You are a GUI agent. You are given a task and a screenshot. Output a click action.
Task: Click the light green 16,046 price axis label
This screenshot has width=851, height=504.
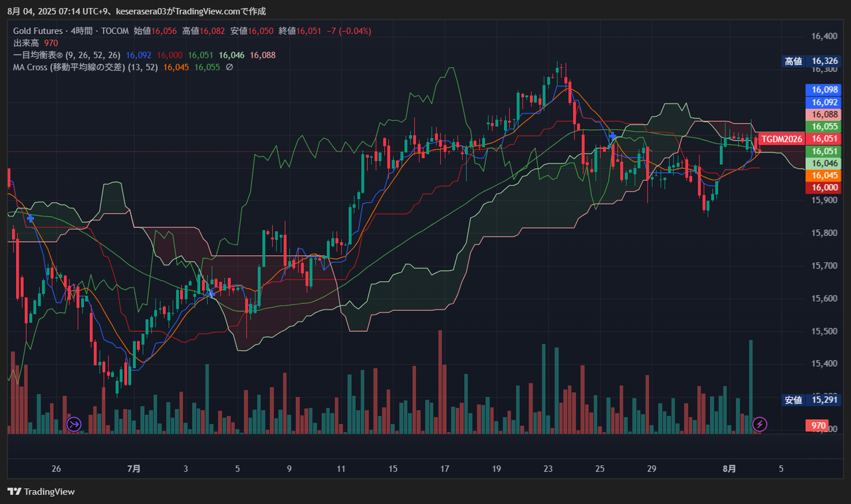click(x=825, y=164)
